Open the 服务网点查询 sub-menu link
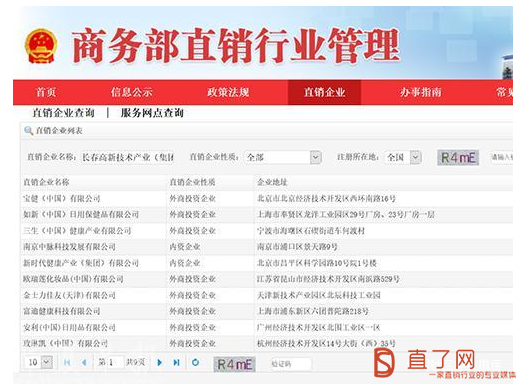 [x=152, y=113]
